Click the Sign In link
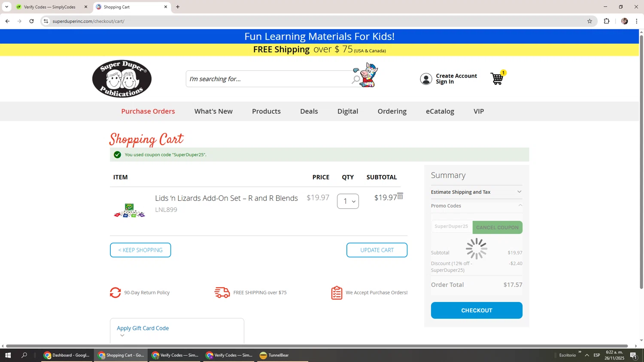The image size is (644, 362). point(445,82)
